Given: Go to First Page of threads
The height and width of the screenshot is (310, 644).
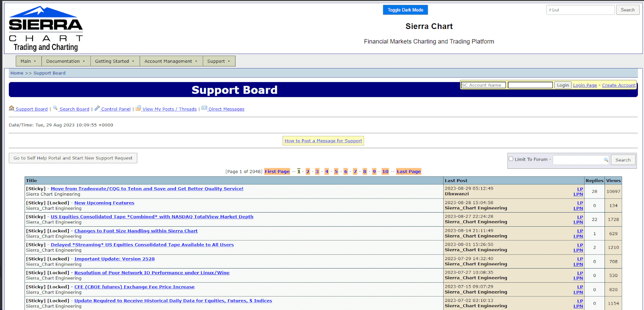Looking at the screenshot, I should pyautogui.click(x=277, y=172).
